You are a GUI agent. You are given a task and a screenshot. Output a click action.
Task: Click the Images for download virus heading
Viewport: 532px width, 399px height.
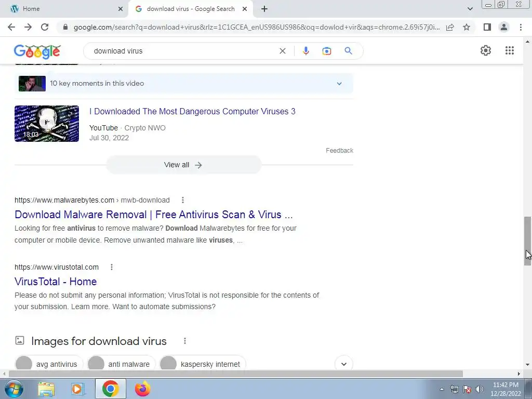(99, 341)
